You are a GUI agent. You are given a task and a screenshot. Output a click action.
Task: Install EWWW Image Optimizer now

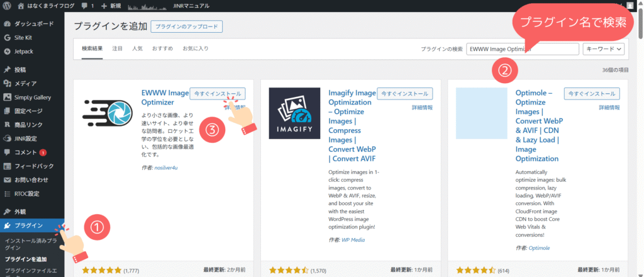(218, 94)
